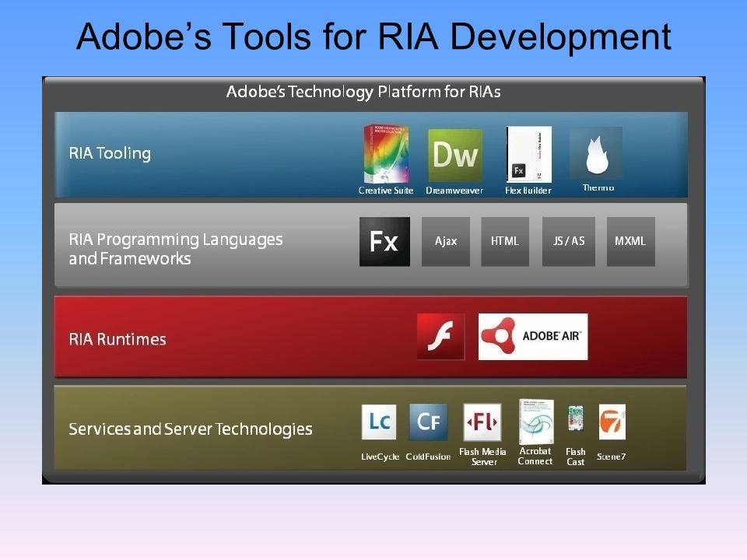Choose the MXML tile
This screenshot has height=560, width=747.
(x=631, y=241)
